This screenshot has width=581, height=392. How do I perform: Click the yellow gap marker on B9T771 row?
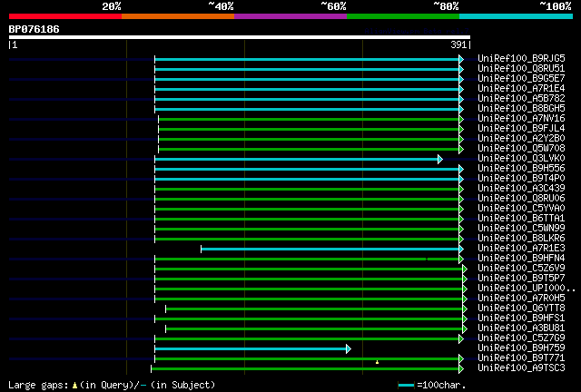378,362
